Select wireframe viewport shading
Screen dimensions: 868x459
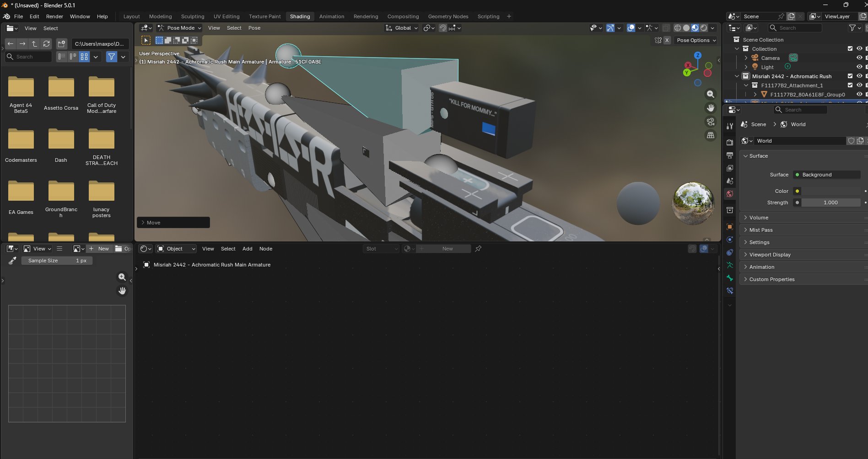tap(678, 28)
